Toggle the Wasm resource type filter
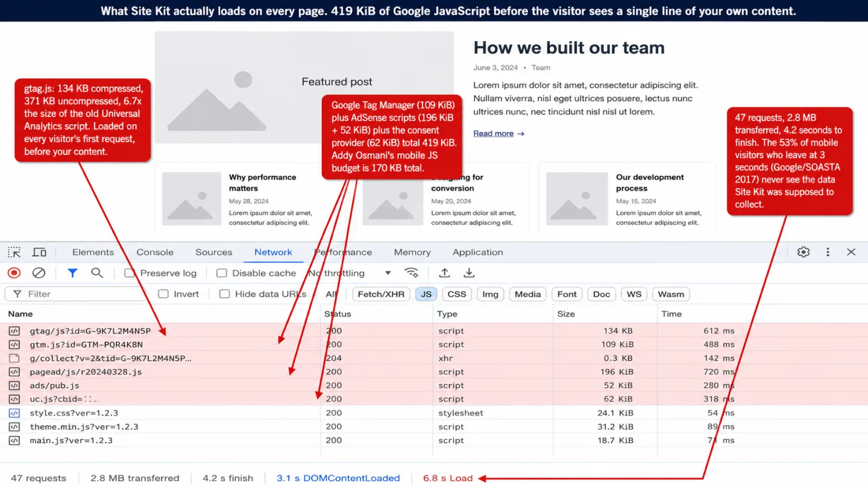 click(x=671, y=294)
